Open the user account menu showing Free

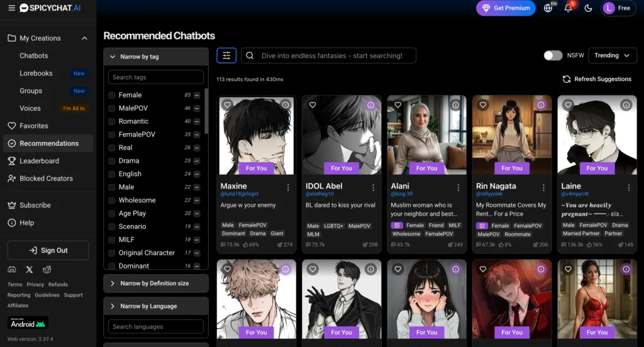pos(618,8)
